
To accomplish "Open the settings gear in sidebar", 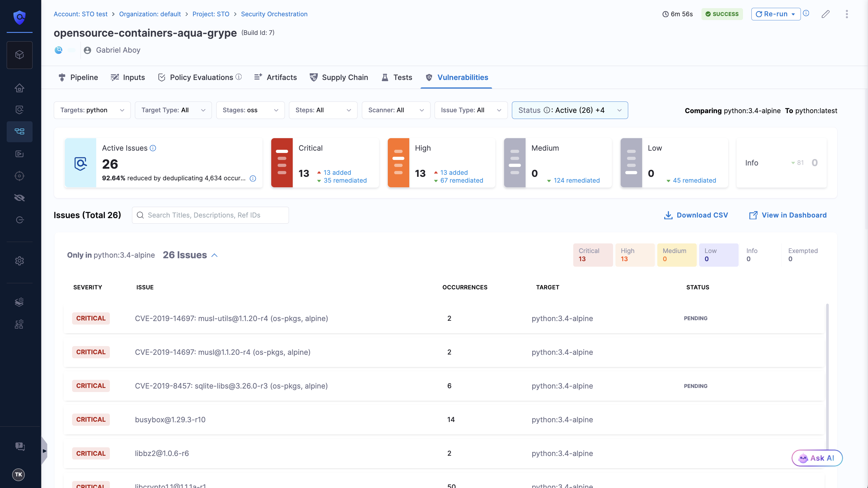I will point(19,261).
